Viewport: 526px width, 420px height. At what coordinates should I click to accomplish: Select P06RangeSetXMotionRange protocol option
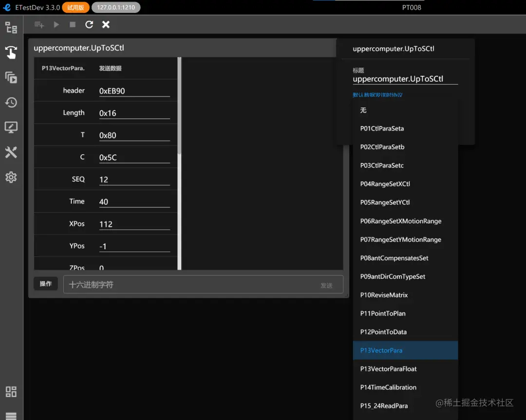(x=405, y=221)
